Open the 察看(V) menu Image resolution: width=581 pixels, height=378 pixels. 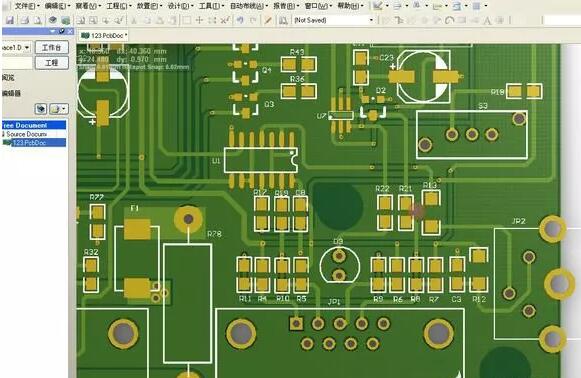point(88,6)
